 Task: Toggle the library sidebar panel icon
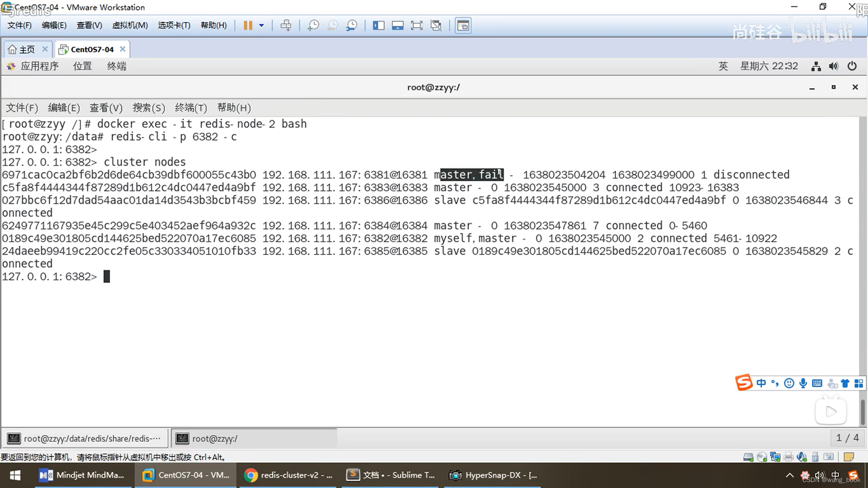(x=378, y=25)
